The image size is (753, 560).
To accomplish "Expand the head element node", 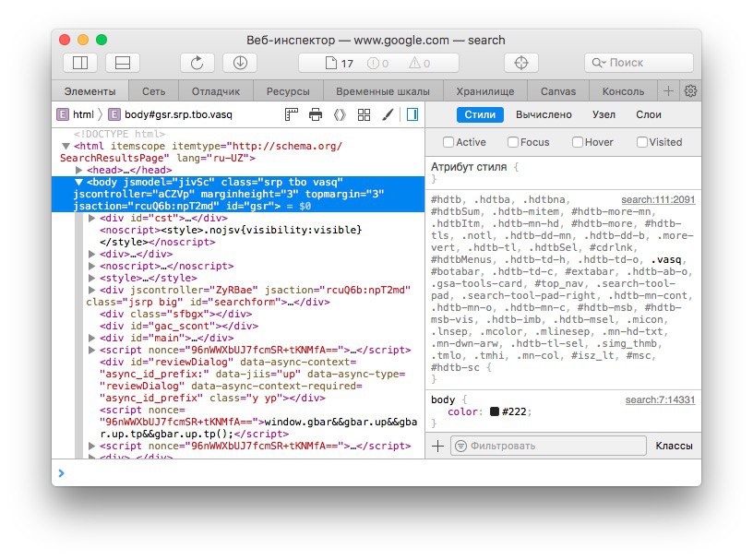I will point(78,170).
